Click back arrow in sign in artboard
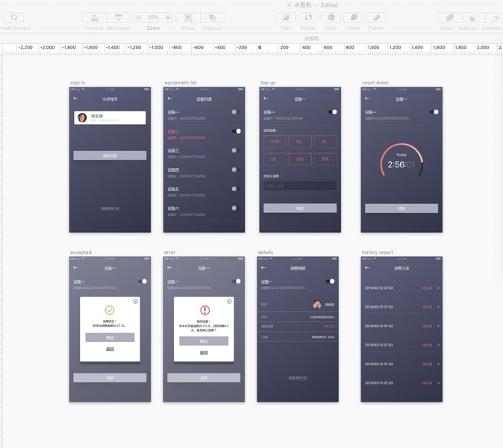 pos(75,99)
